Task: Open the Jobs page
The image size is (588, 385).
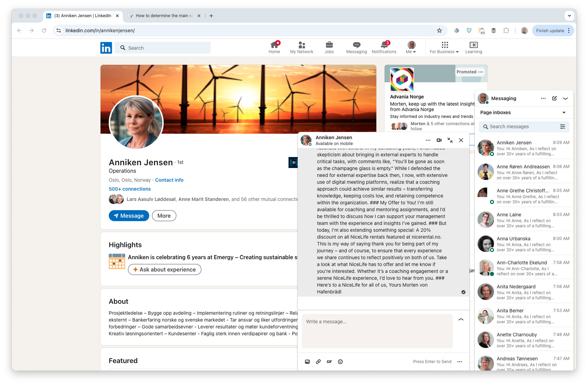Action: pyautogui.click(x=329, y=48)
